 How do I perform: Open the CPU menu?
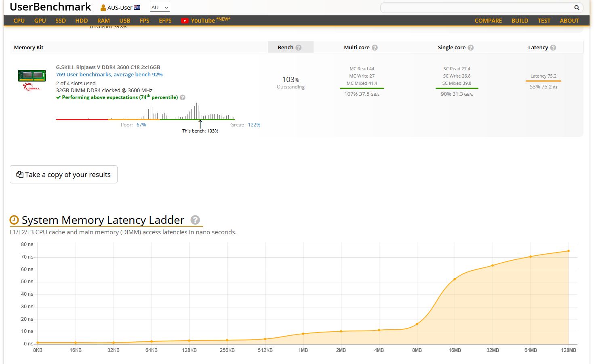tap(19, 21)
